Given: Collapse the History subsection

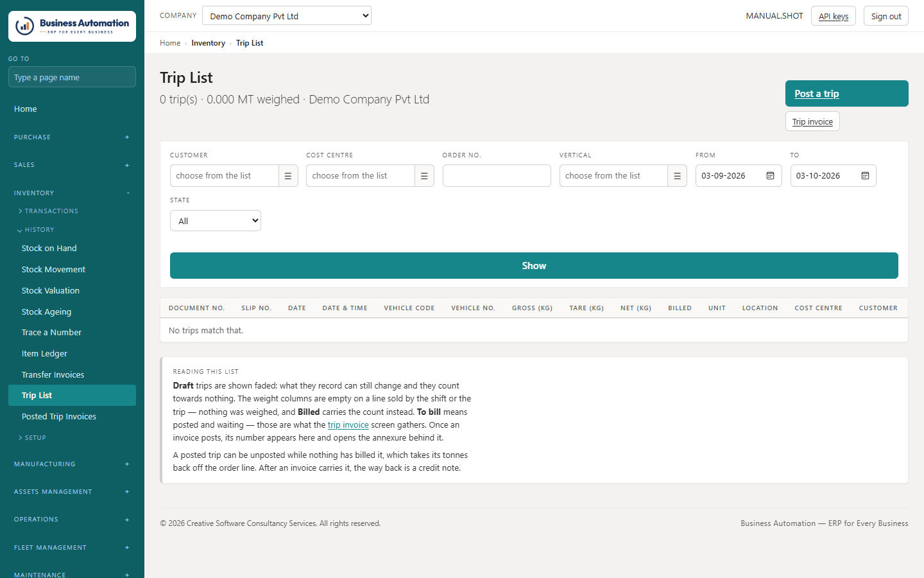Looking at the screenshot, I should click(x=36, y=230).
